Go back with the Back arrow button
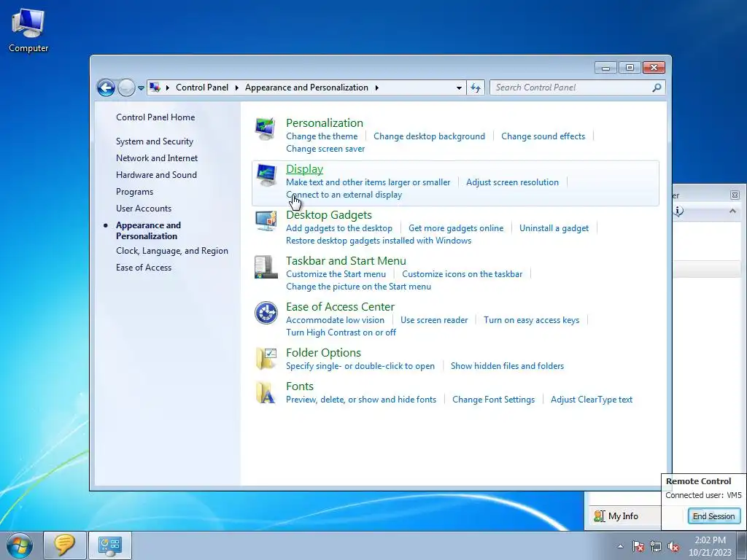Screen dimensions: 747x560 tap(106, 87)
